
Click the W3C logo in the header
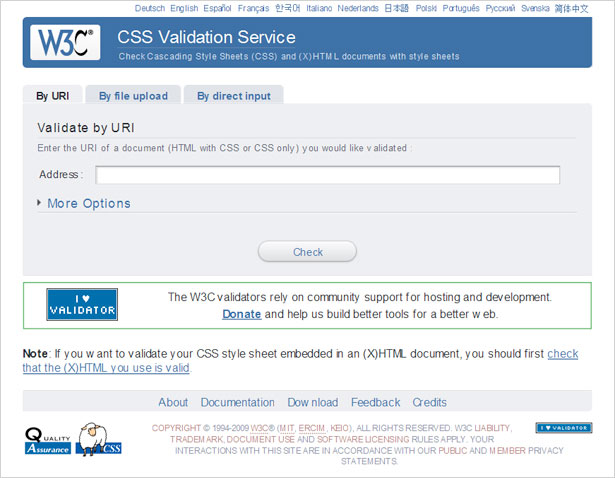click(65, 42)
